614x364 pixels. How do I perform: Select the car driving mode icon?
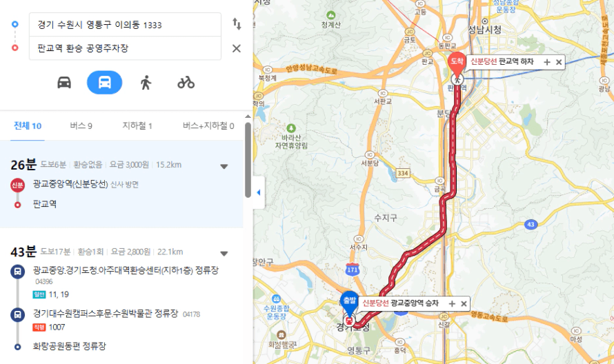pyautogui.click(x=64, y=83)
